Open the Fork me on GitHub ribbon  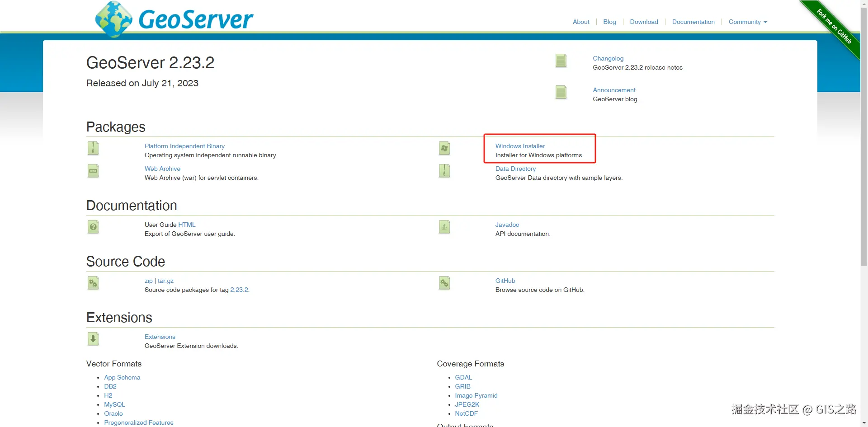pyautogui.click(x=834, y=26)
